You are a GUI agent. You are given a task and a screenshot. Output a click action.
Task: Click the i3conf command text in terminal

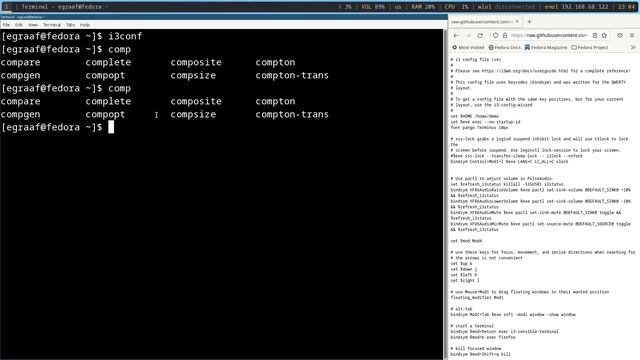tap(125, 36)
